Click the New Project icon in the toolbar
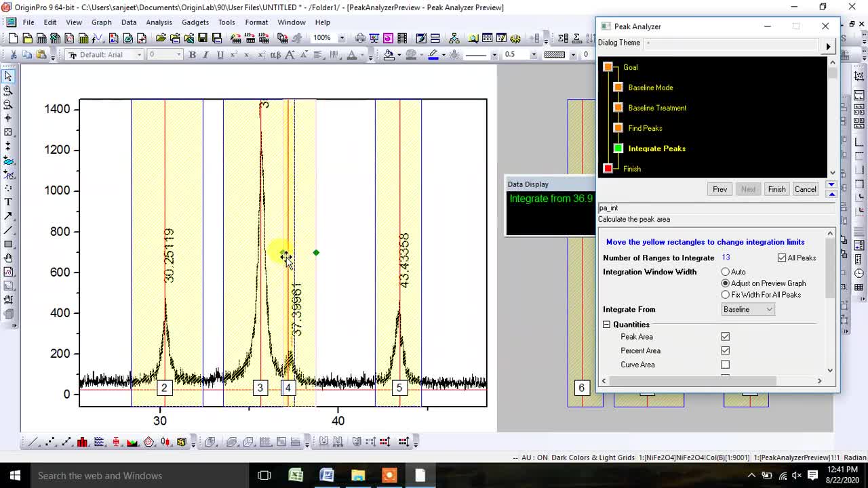This screenshot has width=868, height=488. (13, 38)
